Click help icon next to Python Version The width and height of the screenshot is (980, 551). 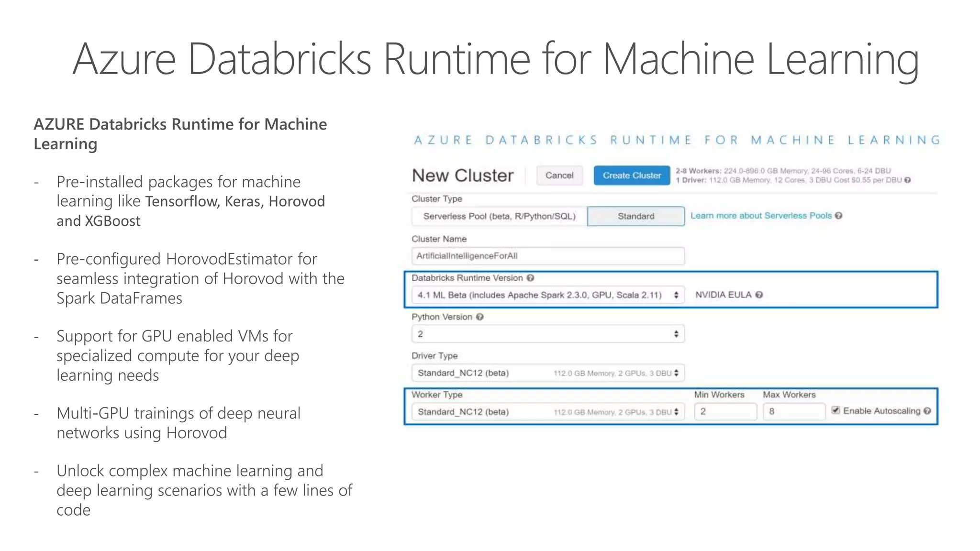pos(480,317)
